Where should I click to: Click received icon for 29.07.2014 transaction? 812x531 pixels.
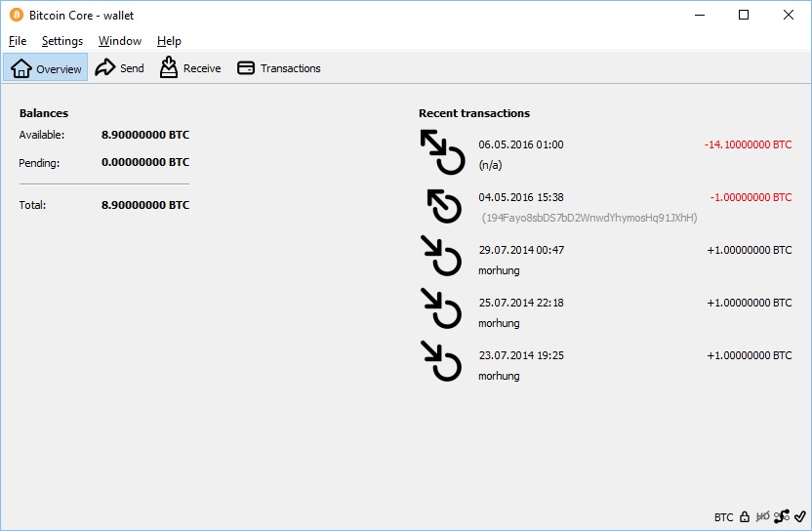(441, 256)
